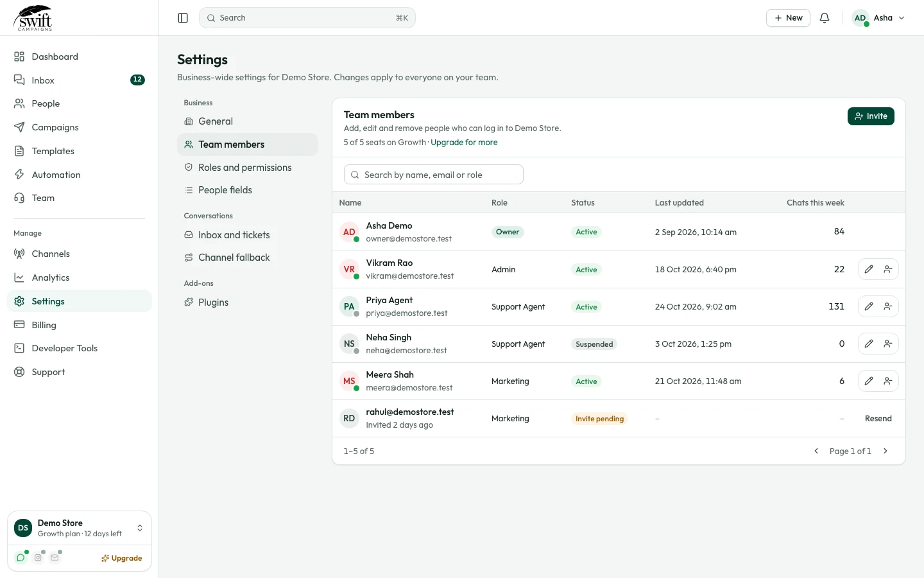Open the notifications bell
Viewport: 924px width, 578px height.
click(825, 18)
